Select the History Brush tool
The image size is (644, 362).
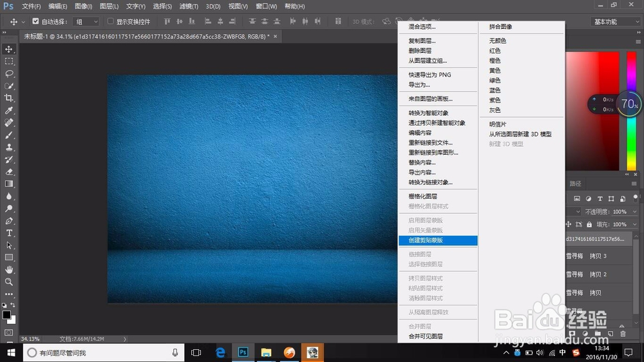click(8, 160)
